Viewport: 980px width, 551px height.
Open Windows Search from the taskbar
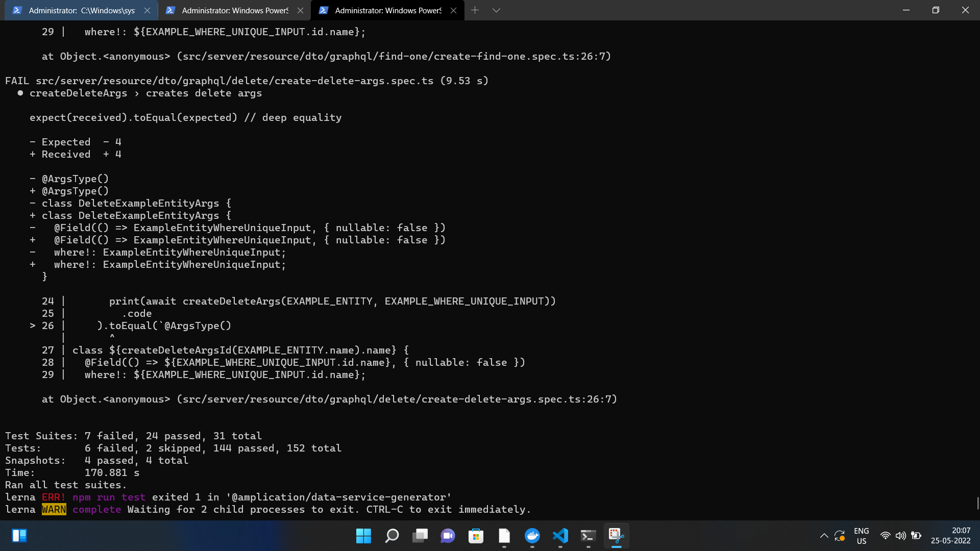click(391, 536)
